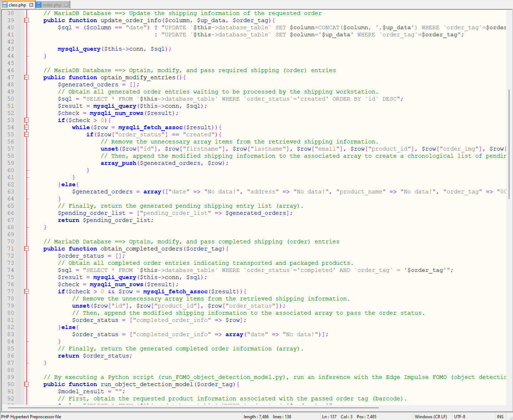Switch to the class.php tab
Image resolution: width=513 pixels, height=420 pixels.
point(17,5)
